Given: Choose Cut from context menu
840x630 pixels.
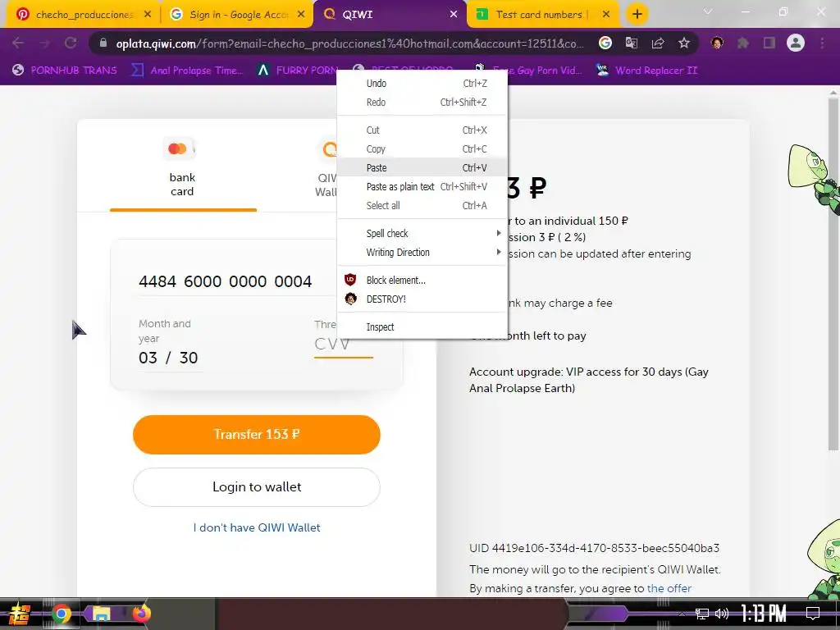Looking at the screenshot, I should point(422,130).
